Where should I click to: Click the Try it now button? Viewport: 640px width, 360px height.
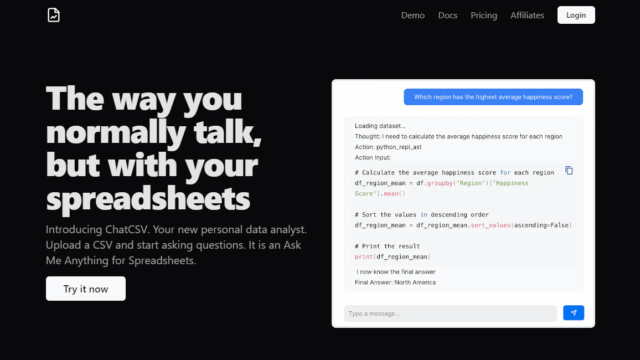[x=86, y=289]
